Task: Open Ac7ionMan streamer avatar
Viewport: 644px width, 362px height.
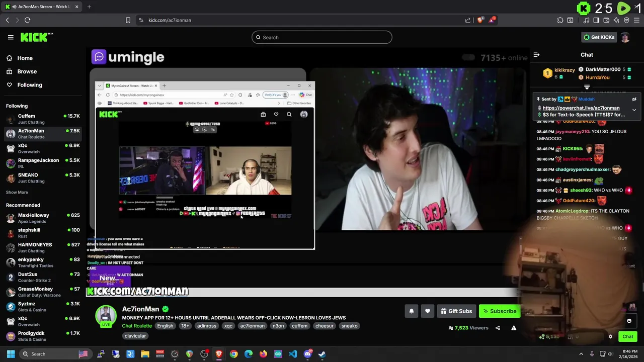Action: click(x=106, y=315)
